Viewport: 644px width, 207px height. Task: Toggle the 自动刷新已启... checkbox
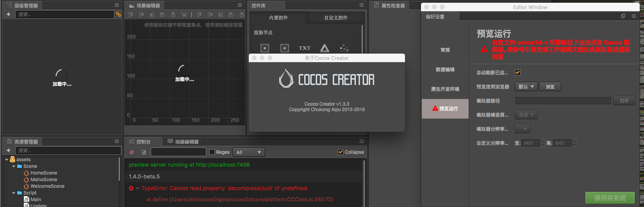(517, 72)
